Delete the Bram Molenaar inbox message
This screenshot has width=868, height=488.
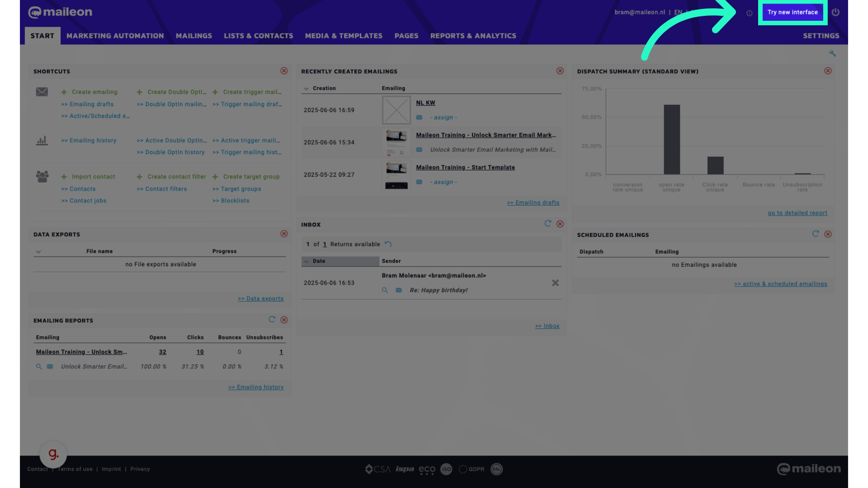click(x=555, y=283)
